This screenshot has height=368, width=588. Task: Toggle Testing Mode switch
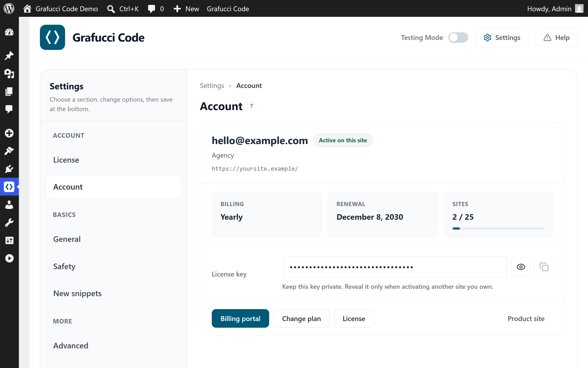click(x=458, y=37)
